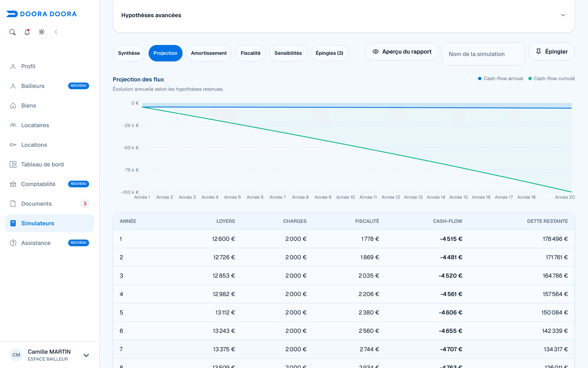Click NOUVEAU badge next to Comptabilité
Image resolution: width=588 pixels, height=368 pixels.
[x=78, y=184]
